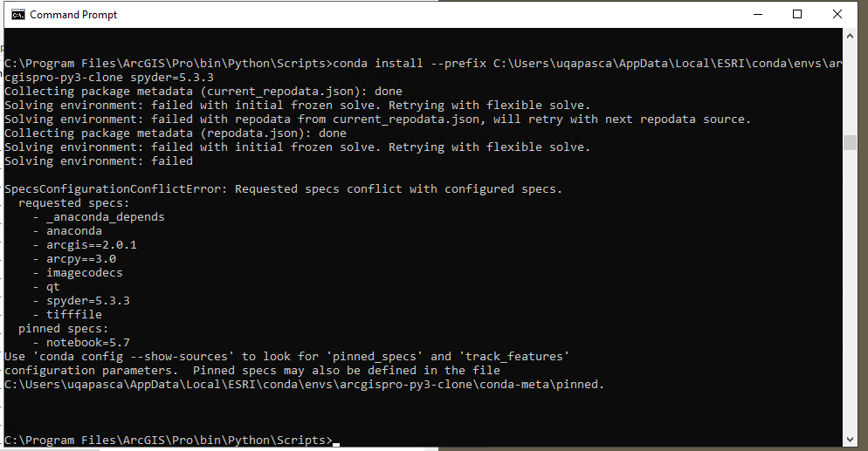Click the arcpy==3.0 spec entry
This screenshot has width=868, height=451.
81,259
